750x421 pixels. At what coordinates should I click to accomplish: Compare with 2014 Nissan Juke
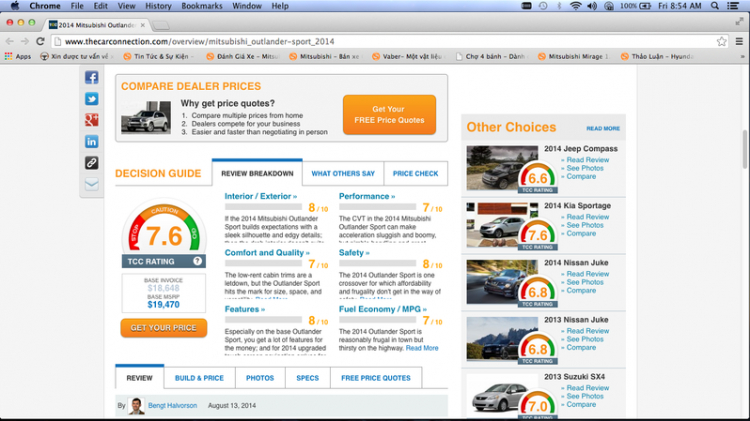pyautogui.click(x=581, y=290)
